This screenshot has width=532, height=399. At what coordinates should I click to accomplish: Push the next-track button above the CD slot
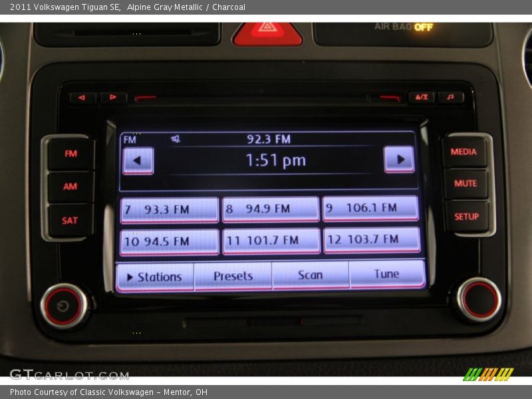[x=113, y=98]
